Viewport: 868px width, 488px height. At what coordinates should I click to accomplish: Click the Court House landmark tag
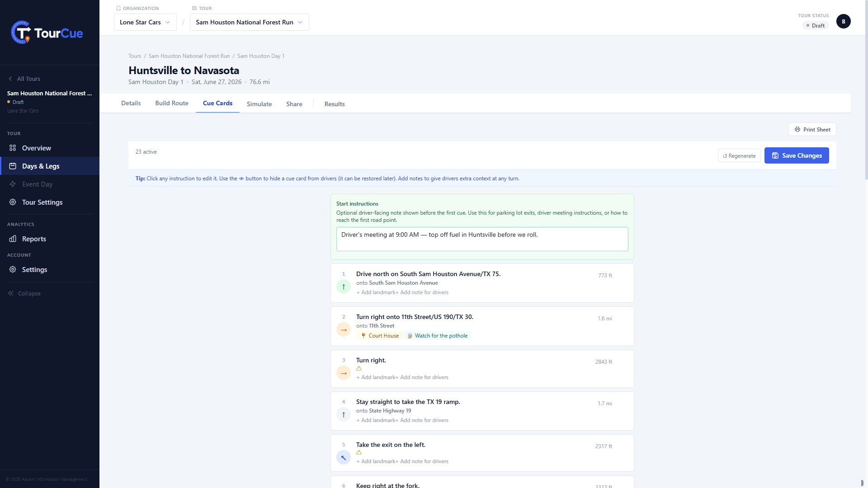pyautogui.click(x=380, y=336)
